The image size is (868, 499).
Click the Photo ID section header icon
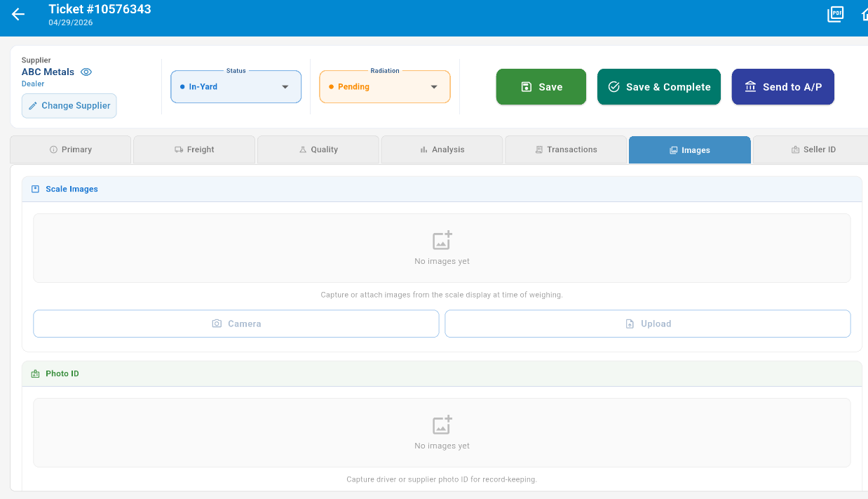coord(36,373)
